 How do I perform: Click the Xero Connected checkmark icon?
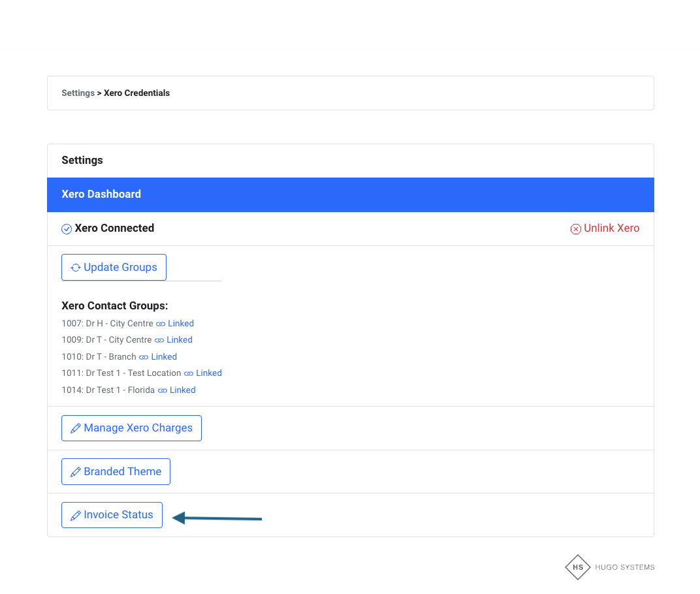pyautogui.click(x=67, y=229)
